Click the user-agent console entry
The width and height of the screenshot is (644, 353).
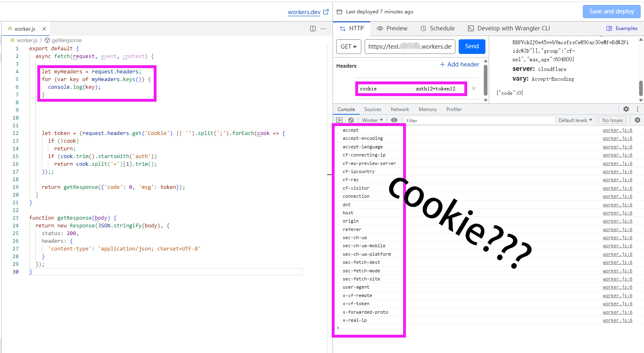click(x=356, y=287)
